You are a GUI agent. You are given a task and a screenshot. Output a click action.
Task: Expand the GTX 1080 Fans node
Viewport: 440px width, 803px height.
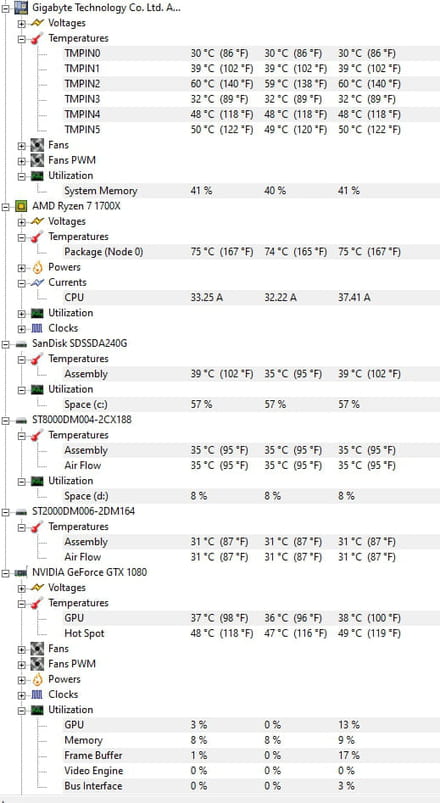click(22, 649)
